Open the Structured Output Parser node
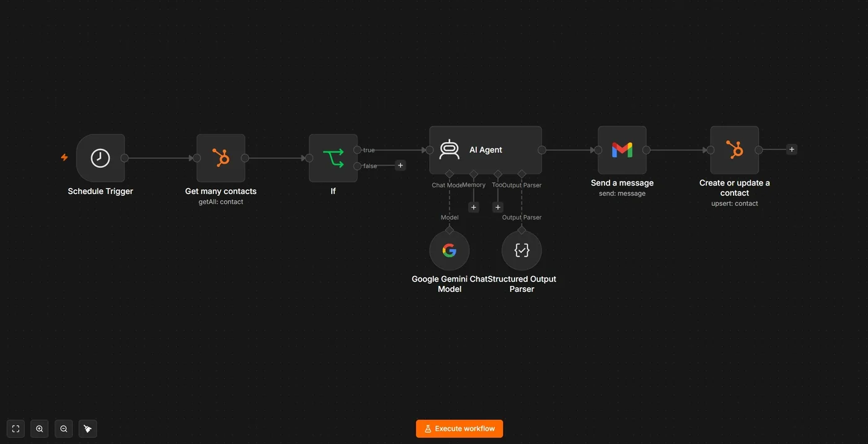Screen dimensions: 868x444 pyautogui.click(x=521, y=251)
